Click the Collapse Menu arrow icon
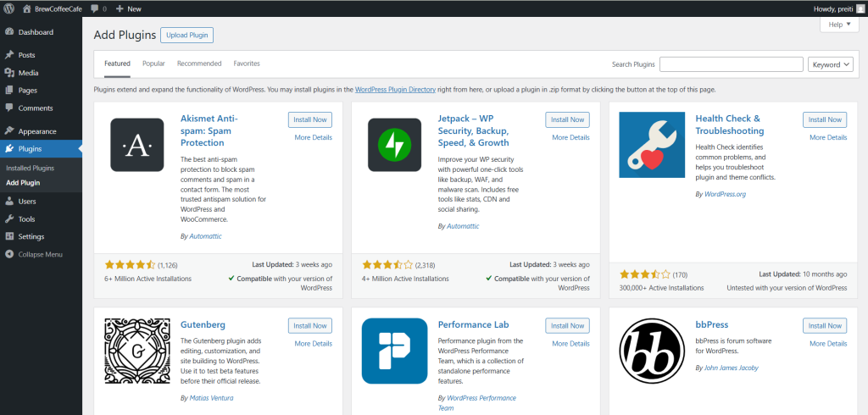868x415 pixels. [x=8, y=254]
